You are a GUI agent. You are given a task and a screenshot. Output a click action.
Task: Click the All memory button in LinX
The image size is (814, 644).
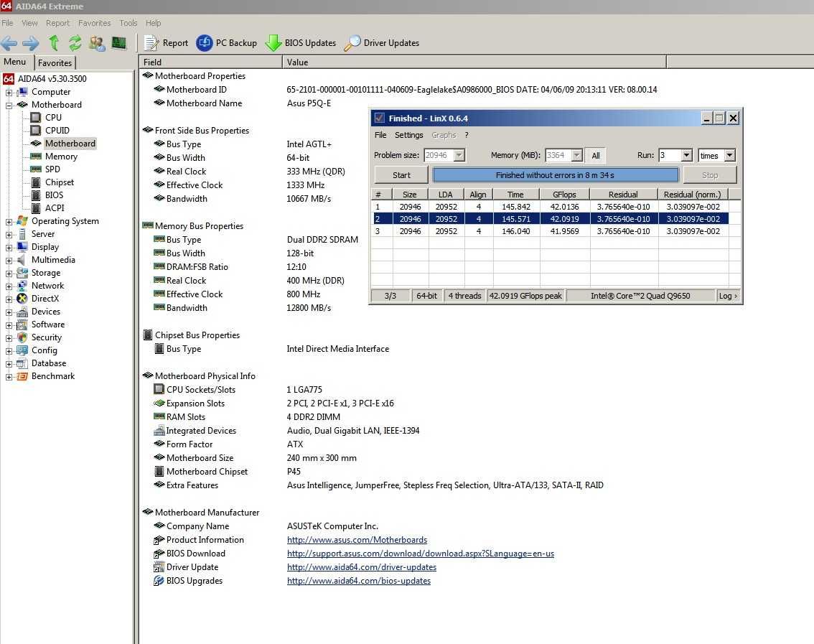point(596,155)
